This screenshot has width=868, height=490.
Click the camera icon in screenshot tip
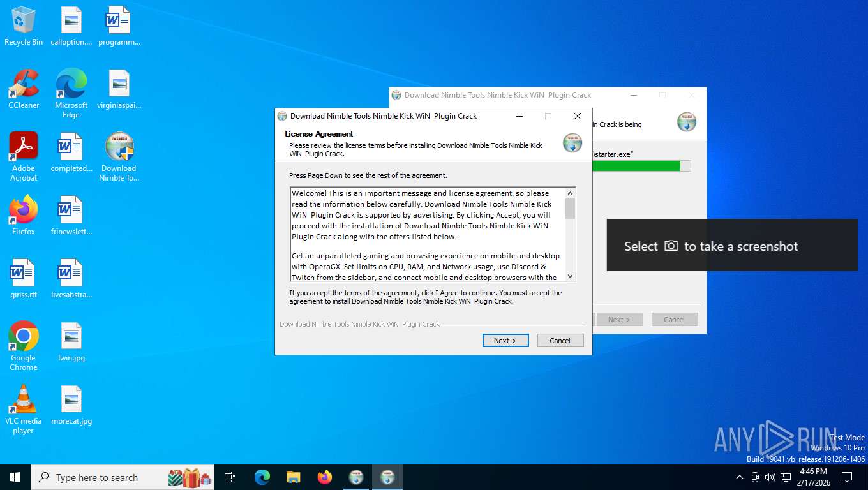[671, 246]
